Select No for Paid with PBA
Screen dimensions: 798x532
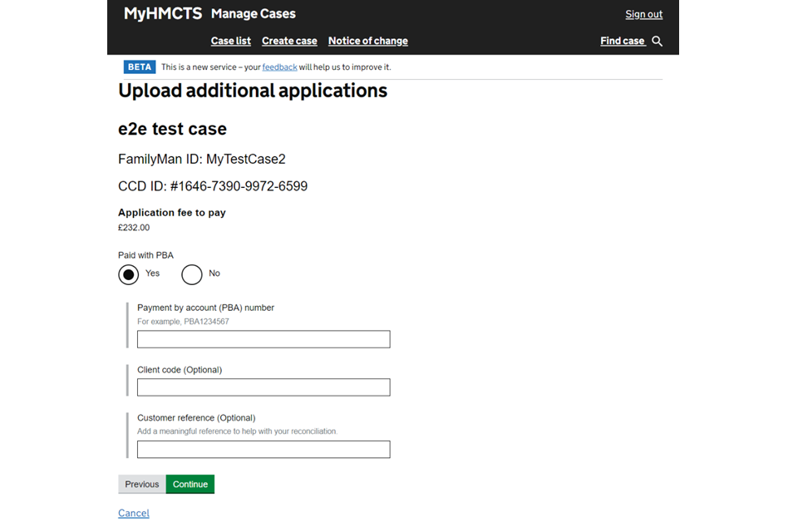192,274
